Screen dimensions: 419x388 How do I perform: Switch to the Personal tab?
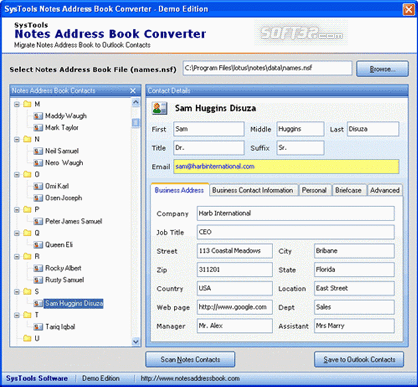[x=314, y=190]
